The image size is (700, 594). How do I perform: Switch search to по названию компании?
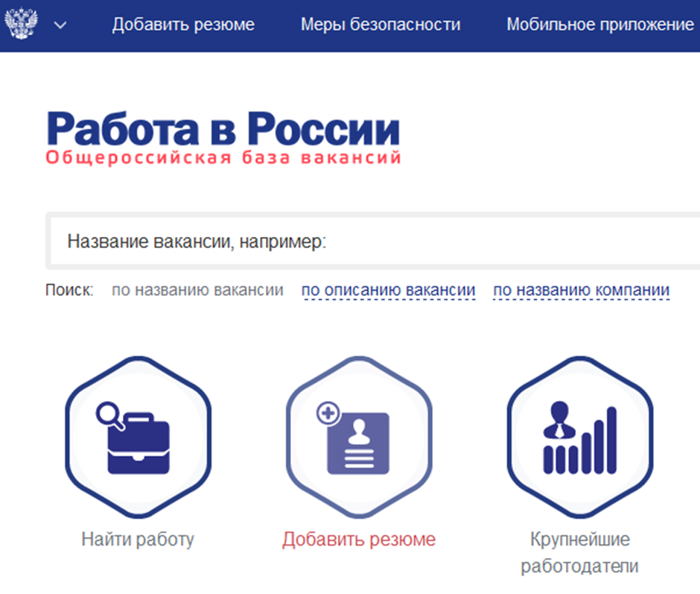click(x=582, y=290)
